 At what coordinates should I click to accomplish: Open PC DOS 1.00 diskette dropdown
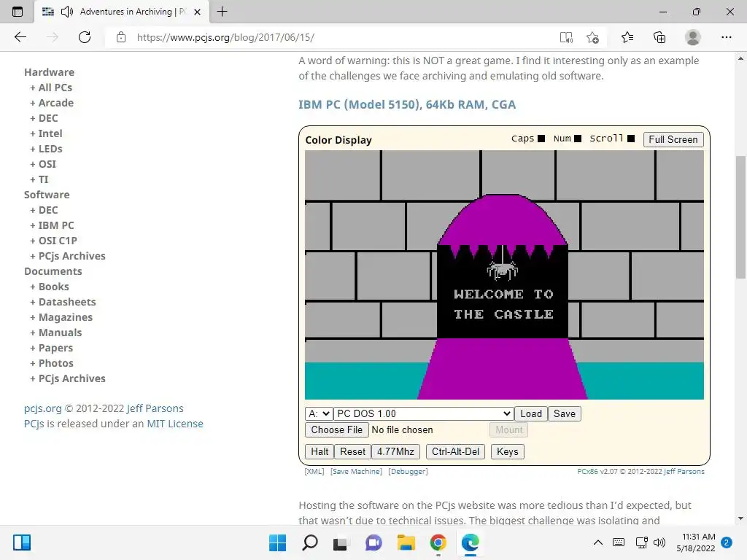[x=423, y=414]
